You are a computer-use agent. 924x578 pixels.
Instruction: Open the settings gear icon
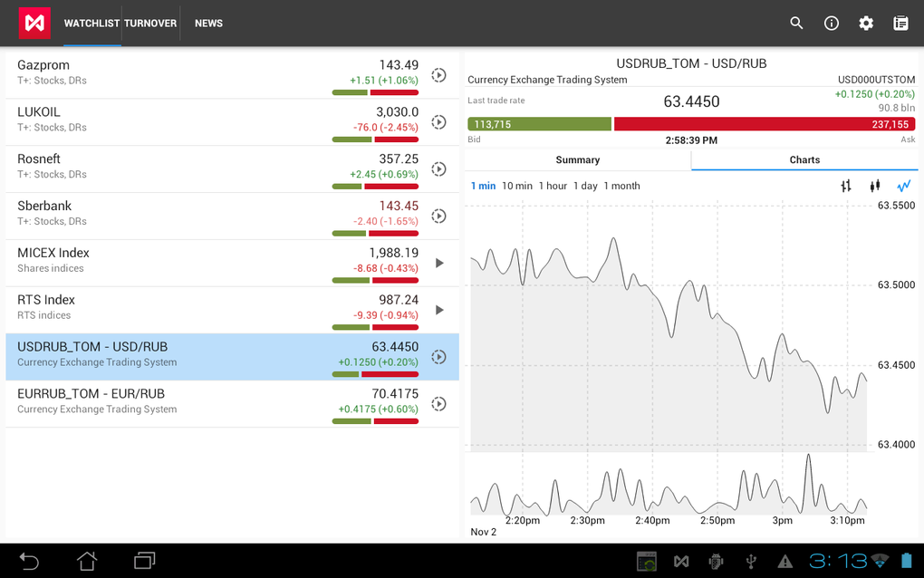coord(866,23)
